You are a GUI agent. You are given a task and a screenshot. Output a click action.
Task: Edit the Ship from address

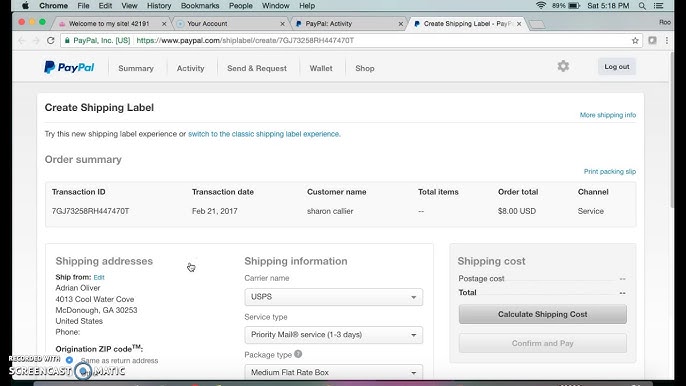tap(99, 277)
